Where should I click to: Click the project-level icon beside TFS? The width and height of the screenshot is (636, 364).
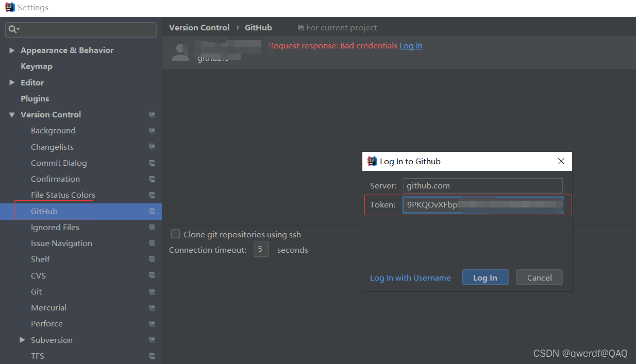[152, 356]
